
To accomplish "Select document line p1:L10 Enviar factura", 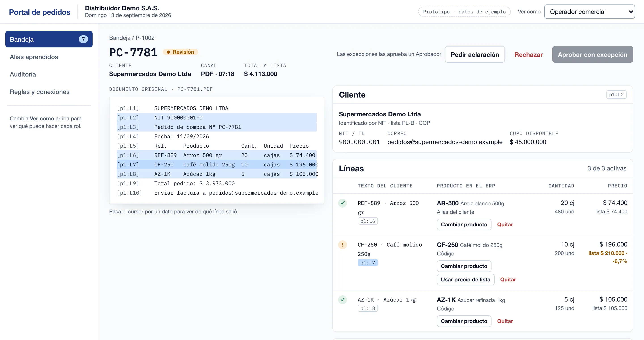I will pyautogui.click(x=216, y=193).
